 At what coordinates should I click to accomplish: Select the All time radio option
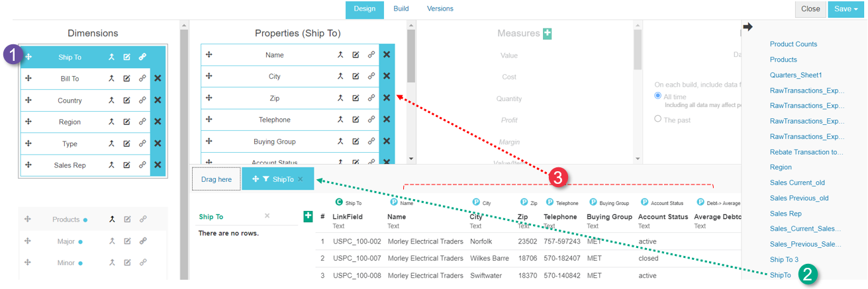click(x=658, y=96)
